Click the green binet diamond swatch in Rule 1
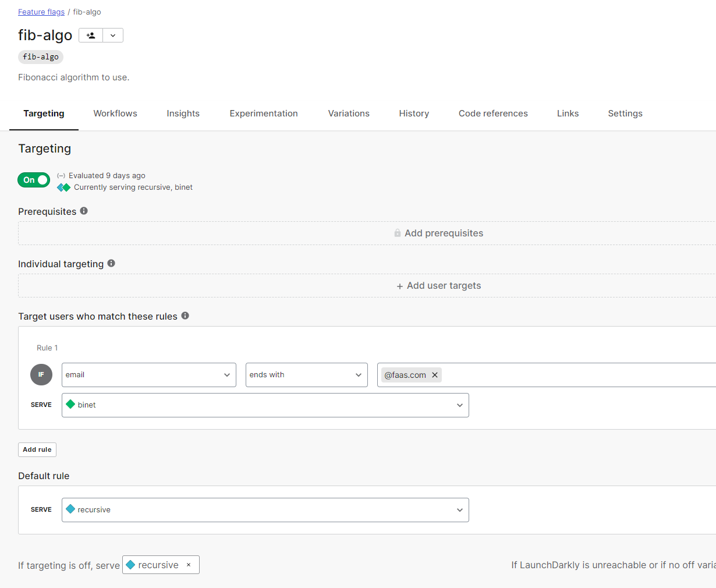This screenshot has width=716, height=588. click(70, 404)
